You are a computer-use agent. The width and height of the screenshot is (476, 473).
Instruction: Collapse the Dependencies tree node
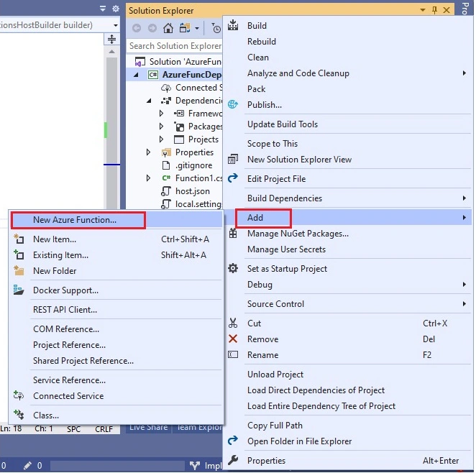coord(149,101)
